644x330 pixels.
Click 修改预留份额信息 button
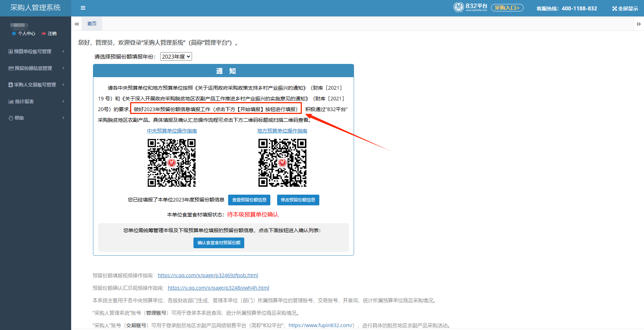pyautogui.click(x=298, y=200)
